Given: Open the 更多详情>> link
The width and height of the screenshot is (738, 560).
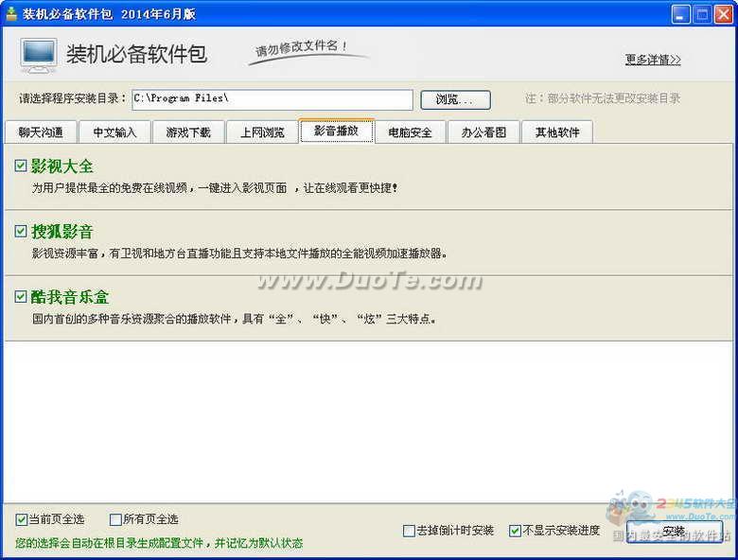Looking at the screenshot, I should coord(653,60).
